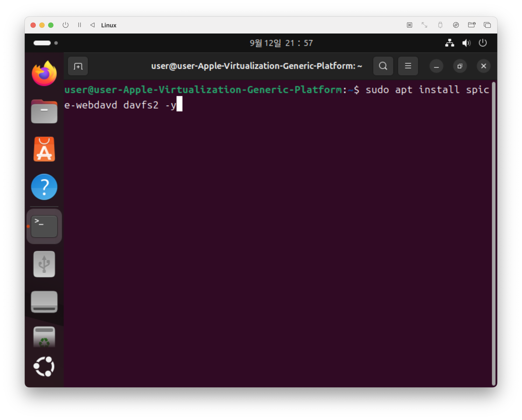Click the Terminal icon in dock
522x420 pixels.
coord(44,226)
